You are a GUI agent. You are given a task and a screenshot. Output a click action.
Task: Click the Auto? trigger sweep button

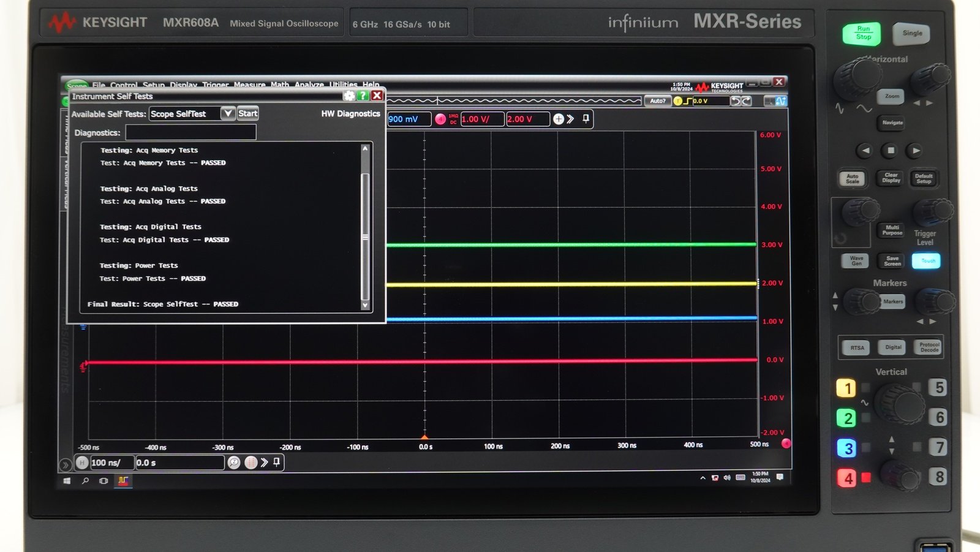pos(658,101)
